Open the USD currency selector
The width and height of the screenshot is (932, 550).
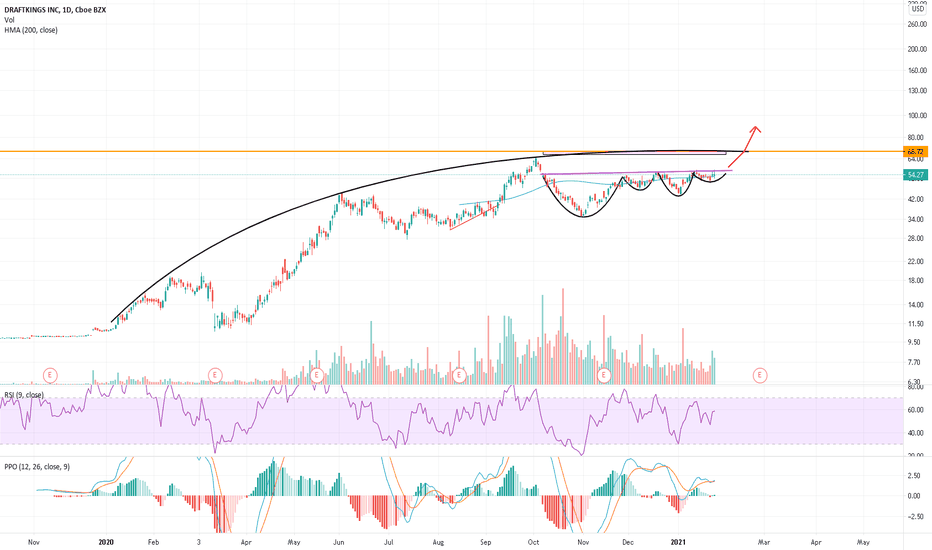(x=917, y=10)
